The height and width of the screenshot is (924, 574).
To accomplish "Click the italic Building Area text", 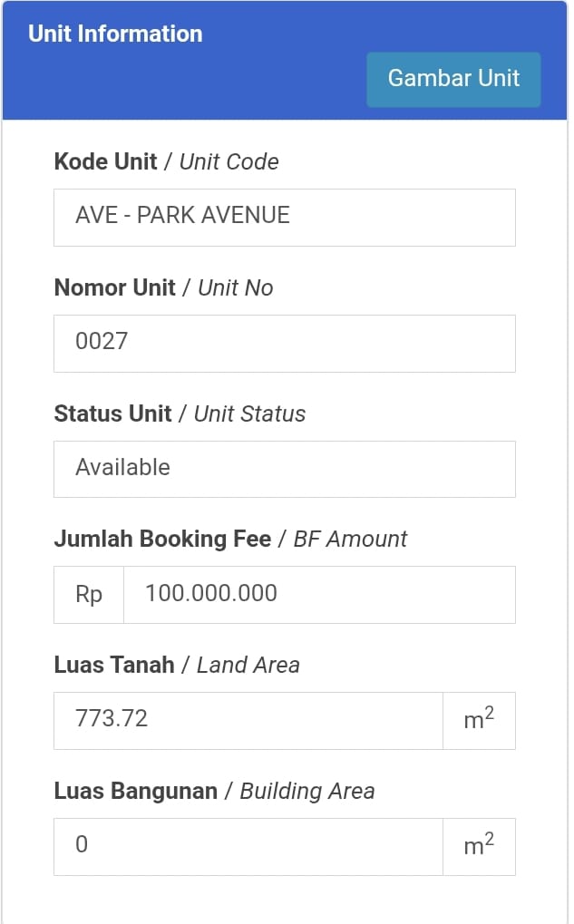I will [306, 792].
